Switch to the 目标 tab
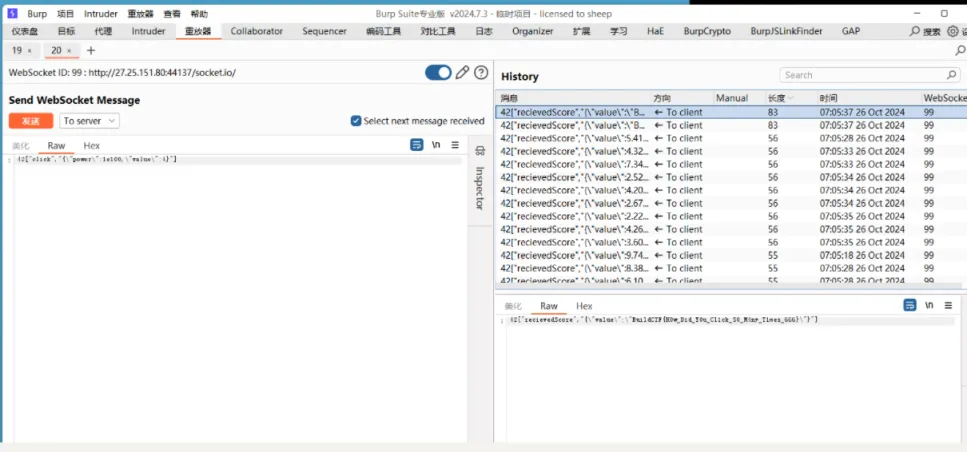 tap(66, 31)
